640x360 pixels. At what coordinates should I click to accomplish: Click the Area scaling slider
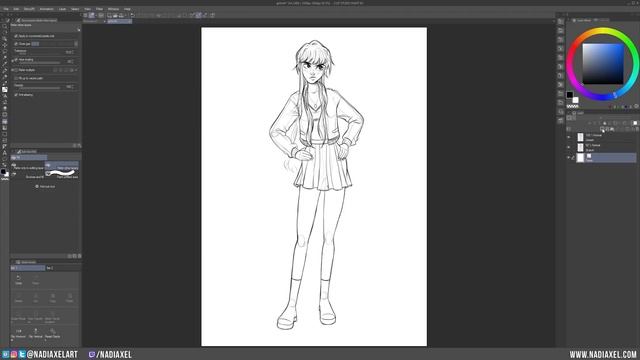39,62
